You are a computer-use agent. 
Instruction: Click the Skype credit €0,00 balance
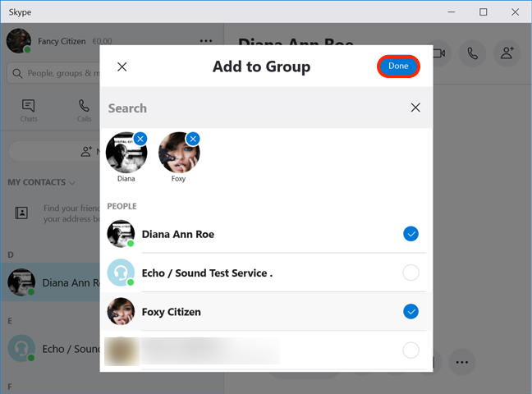pyautogui.click(x=102, y=41)
